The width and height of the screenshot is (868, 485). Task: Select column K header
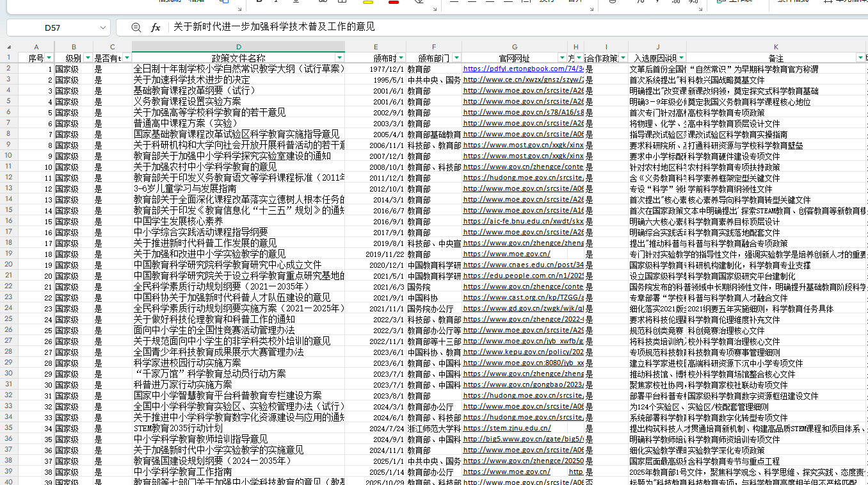point(776,47)
